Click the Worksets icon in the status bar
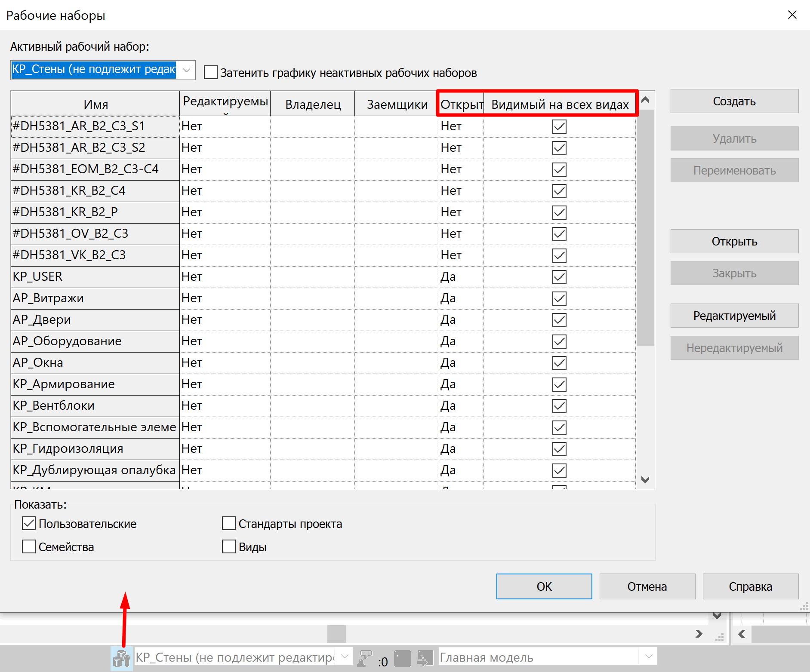The image size is (810, 672). [x=122, y=658]
